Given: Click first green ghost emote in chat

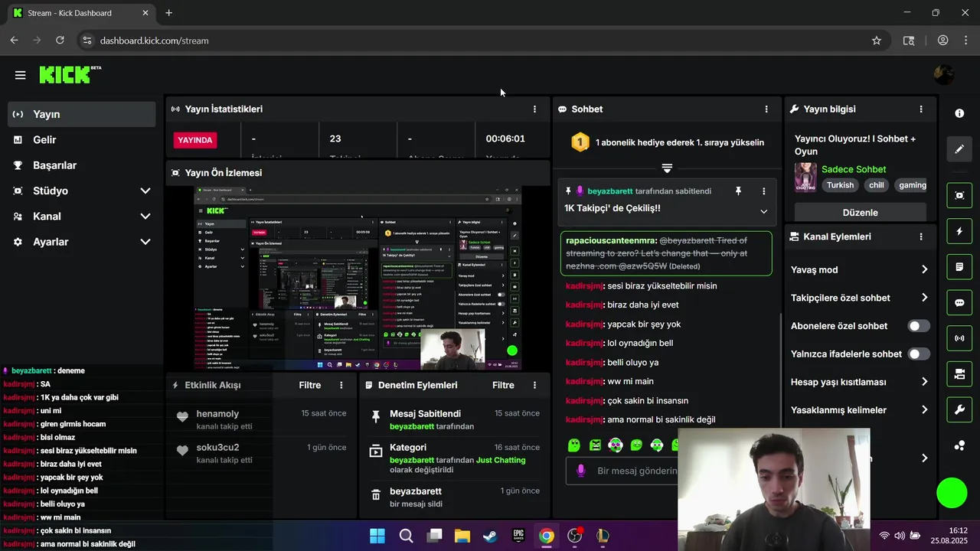Looking at the screenshot, I should pos(573,445).
